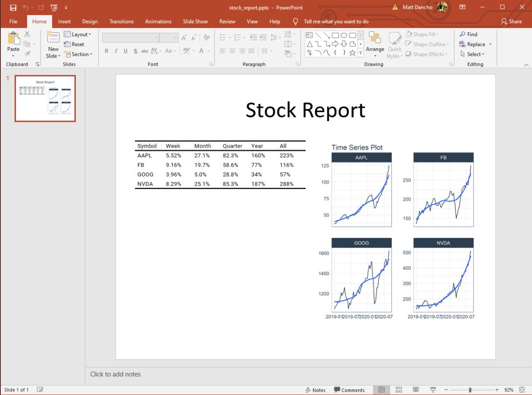Click Decrease List Level indent icon
Viewport: 532px width, 395px height.
tap(253, 37)
